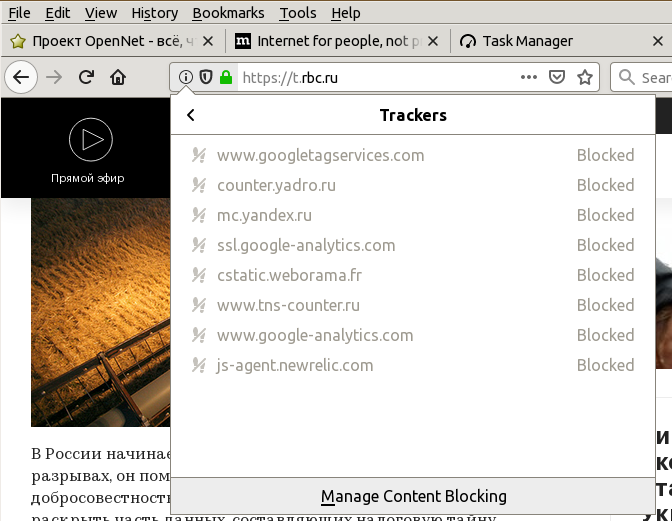The width and height of the screenshot is (672, 521).
Task: Click the green secure connection padlock
Action: click(226, 77)
